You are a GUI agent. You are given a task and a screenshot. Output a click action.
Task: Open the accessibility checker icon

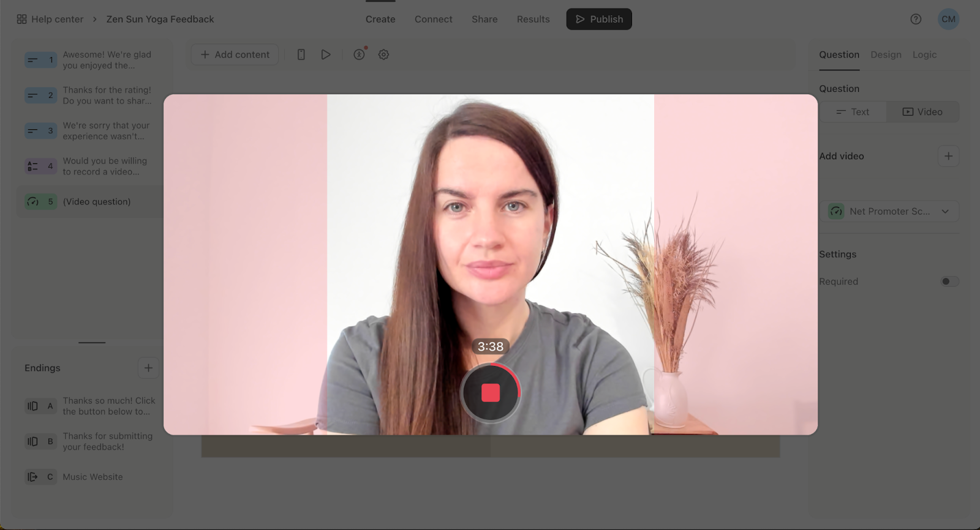click(x=360, y=54)
